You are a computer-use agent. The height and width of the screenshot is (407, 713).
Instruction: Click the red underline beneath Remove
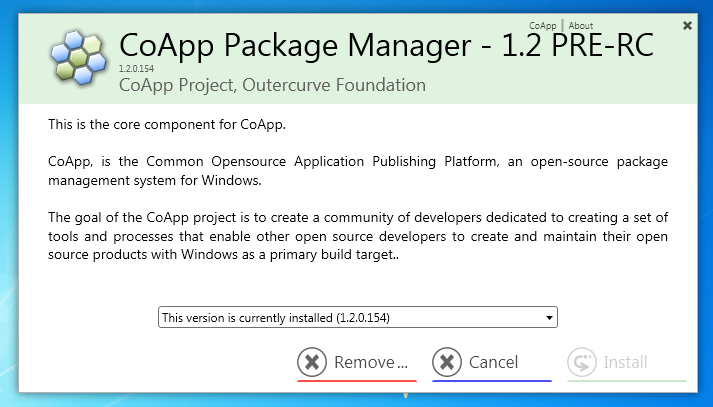357,381
